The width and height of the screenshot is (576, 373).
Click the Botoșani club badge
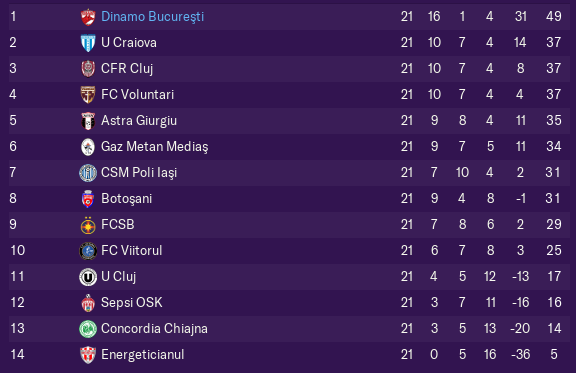88,199
